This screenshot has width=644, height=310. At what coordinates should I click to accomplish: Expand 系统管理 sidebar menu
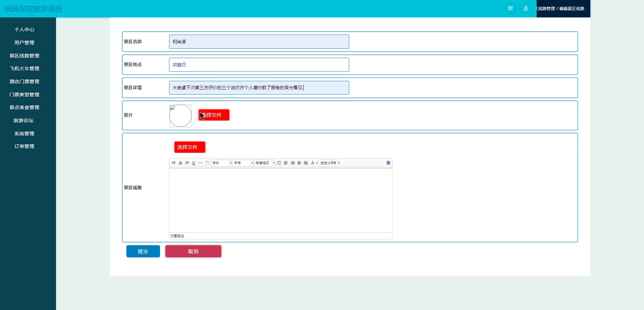pos(24,134)
